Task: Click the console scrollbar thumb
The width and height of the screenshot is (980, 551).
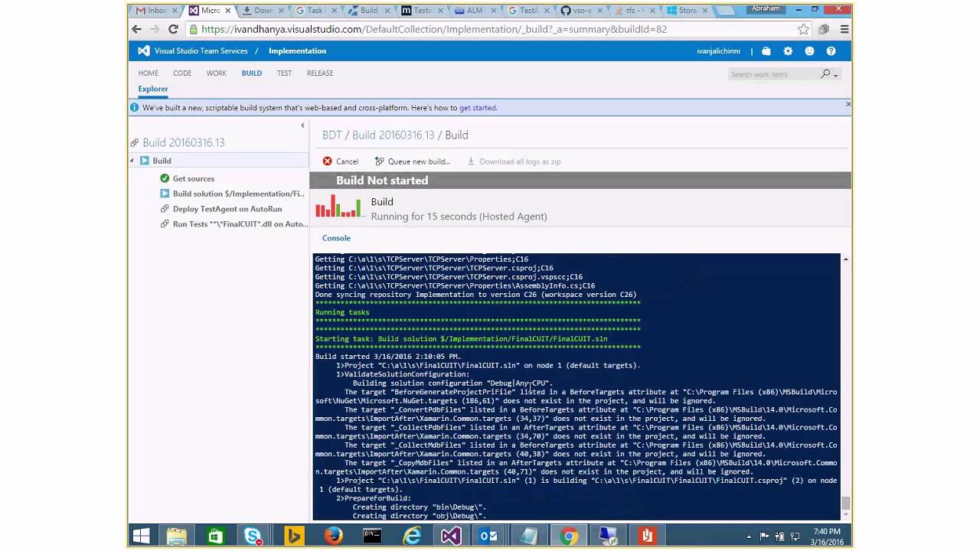Action: point(845,503)
